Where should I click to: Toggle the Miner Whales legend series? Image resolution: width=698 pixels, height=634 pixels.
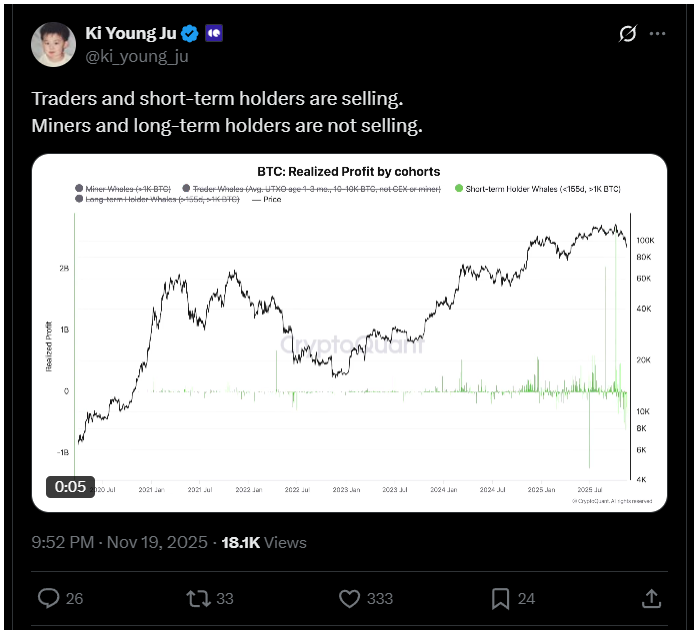coord(118,188)
